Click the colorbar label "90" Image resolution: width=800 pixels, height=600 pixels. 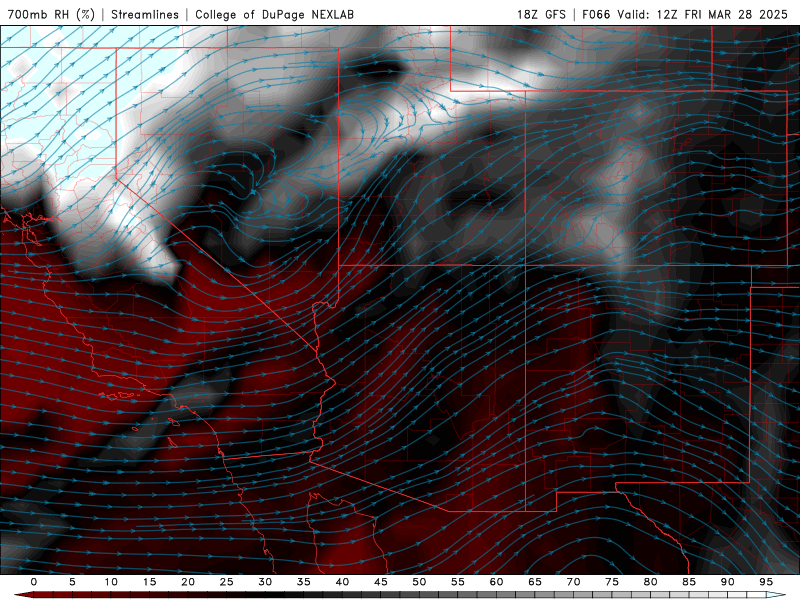[x=728, y=582]
